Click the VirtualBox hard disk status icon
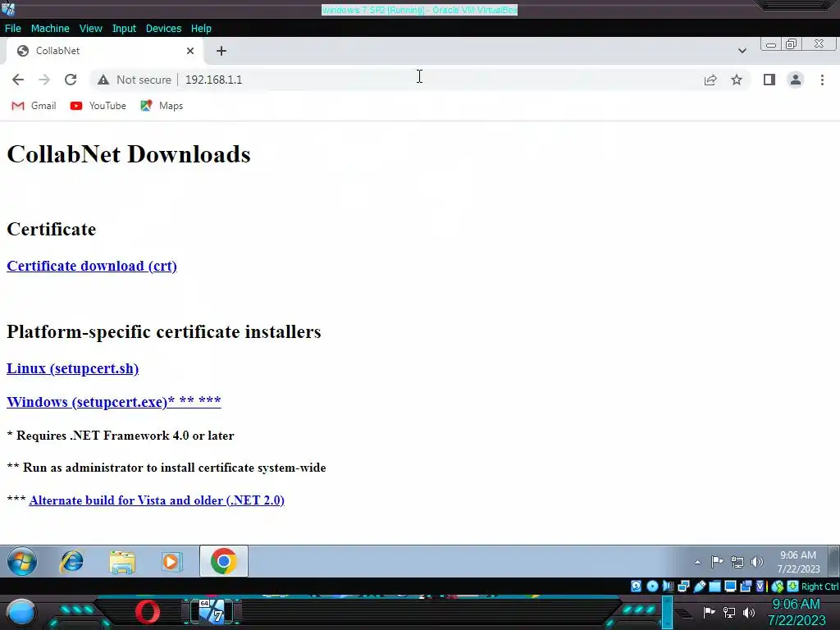 point(636,586)
